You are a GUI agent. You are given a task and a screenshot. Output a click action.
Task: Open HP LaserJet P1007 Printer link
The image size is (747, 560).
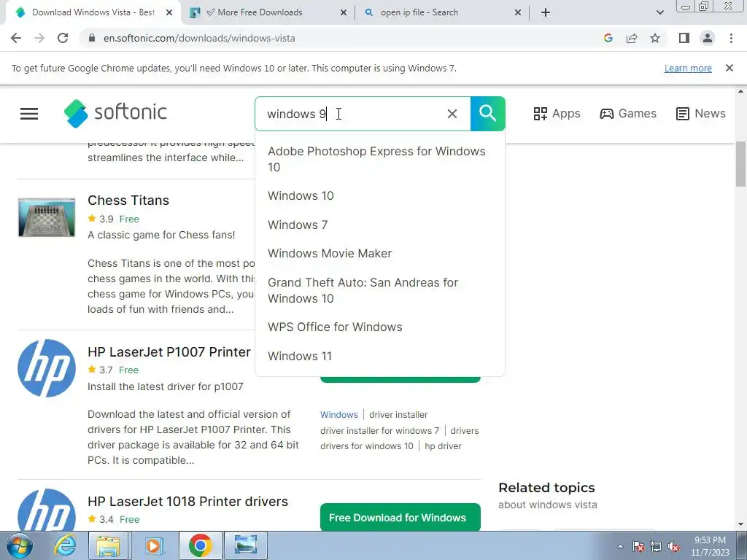click(x=169, y=352)
